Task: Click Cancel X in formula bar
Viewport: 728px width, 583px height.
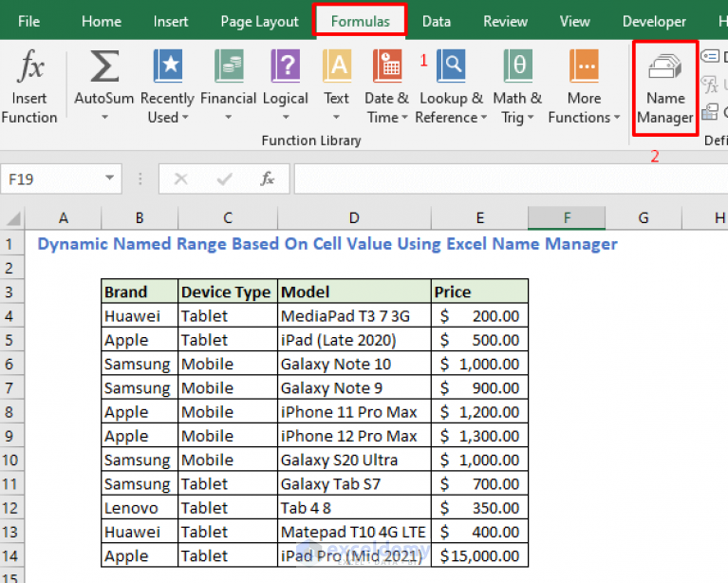Action: (x=180, y=179)
